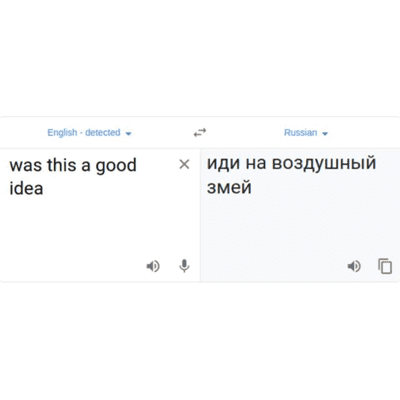Start voice input with the microphone

point(184,266)
